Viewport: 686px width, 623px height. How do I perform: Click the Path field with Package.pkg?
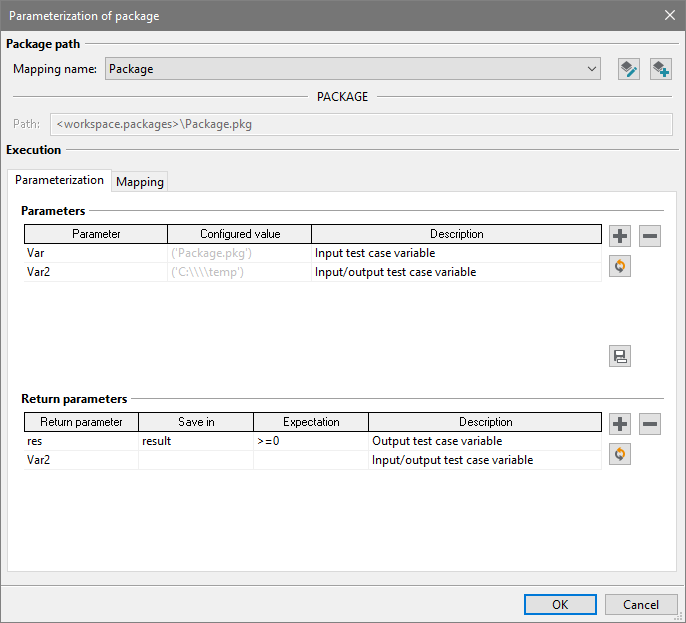pos(361,124)
